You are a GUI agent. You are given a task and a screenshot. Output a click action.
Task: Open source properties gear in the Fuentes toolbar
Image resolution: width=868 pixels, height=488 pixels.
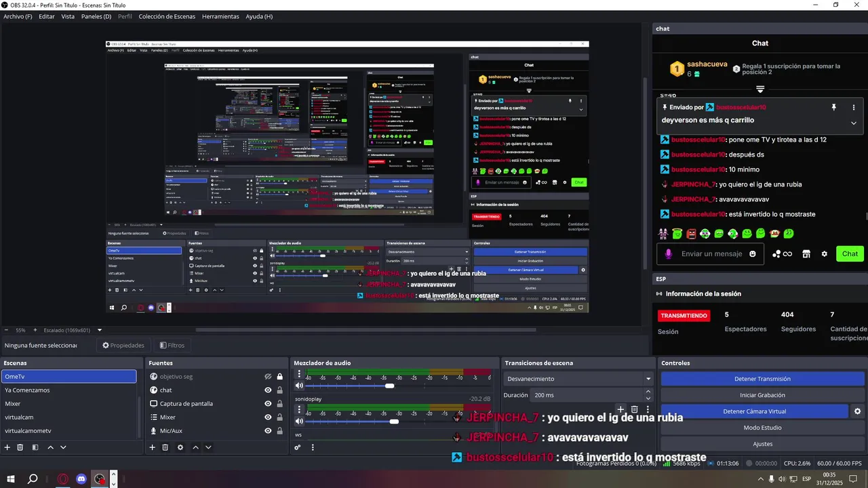tap(180, 447)
